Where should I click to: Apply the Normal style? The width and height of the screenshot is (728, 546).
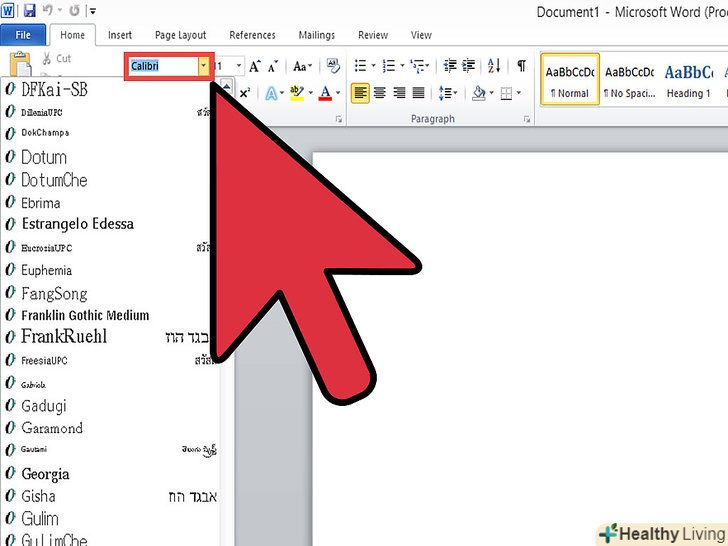(x=570, y=78)
